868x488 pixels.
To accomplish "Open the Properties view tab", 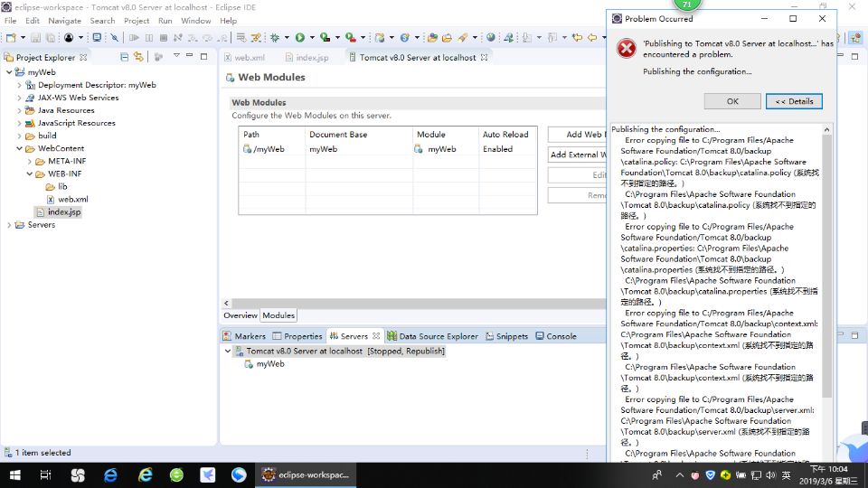I will (297, 336).
